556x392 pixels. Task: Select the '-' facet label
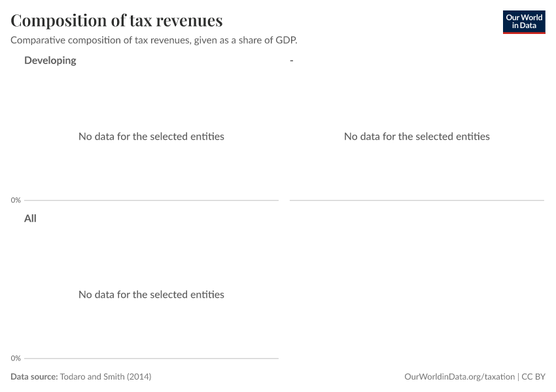(x=291, y=60)
